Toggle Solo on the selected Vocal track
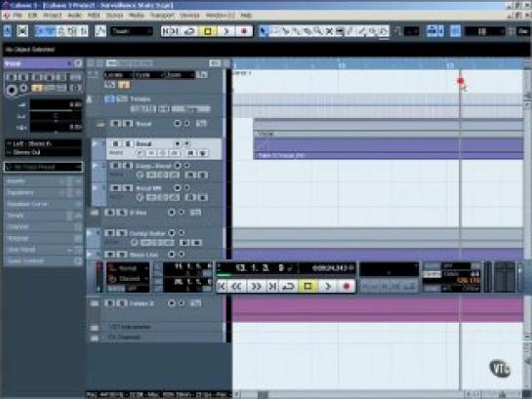Screen dimensions: 532x399 [x=128, y=144]
